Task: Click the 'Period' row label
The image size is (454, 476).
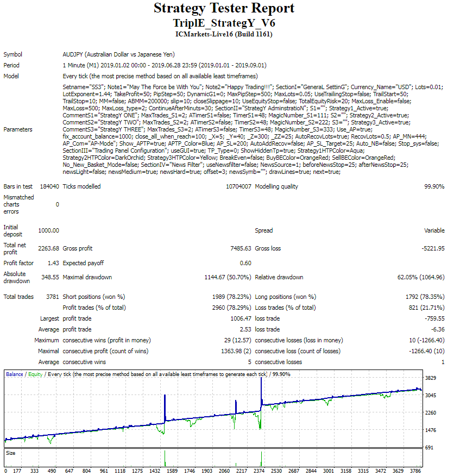Action: pos(11,65)
